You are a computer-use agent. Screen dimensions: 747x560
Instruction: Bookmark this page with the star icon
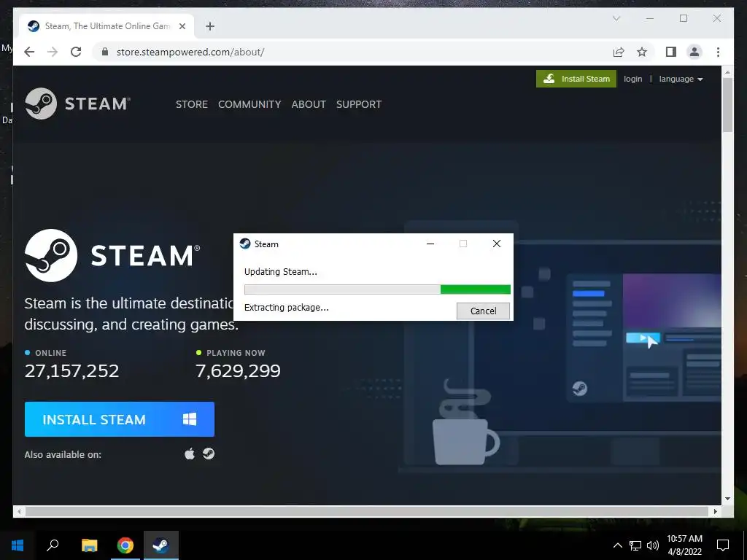coord(642,52)
